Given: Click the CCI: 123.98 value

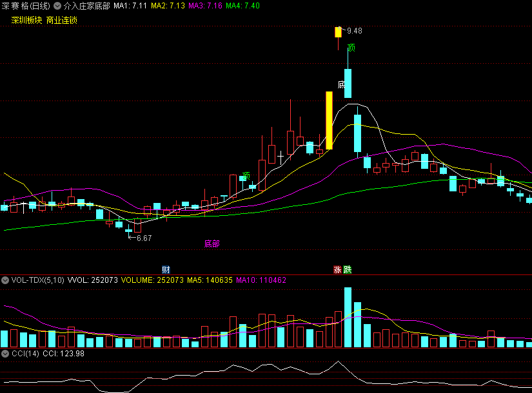Looking at the screenshot, I should pos(63,354).
